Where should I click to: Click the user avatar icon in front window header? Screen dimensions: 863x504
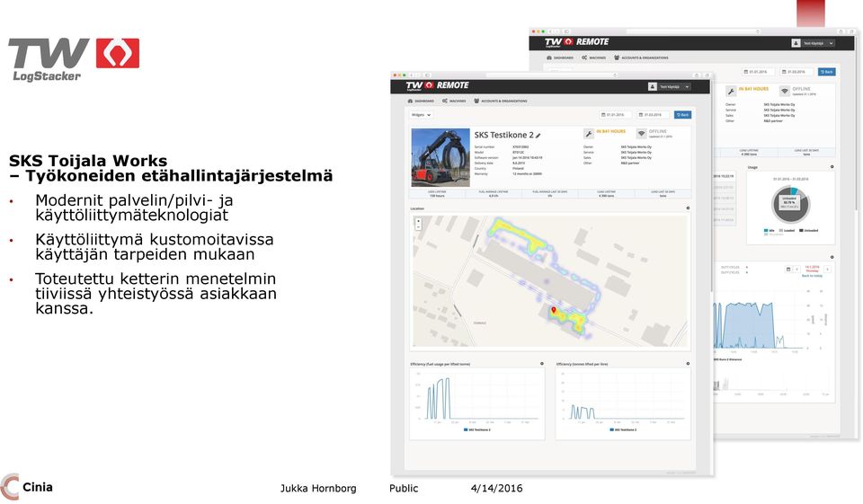point(653,87)
